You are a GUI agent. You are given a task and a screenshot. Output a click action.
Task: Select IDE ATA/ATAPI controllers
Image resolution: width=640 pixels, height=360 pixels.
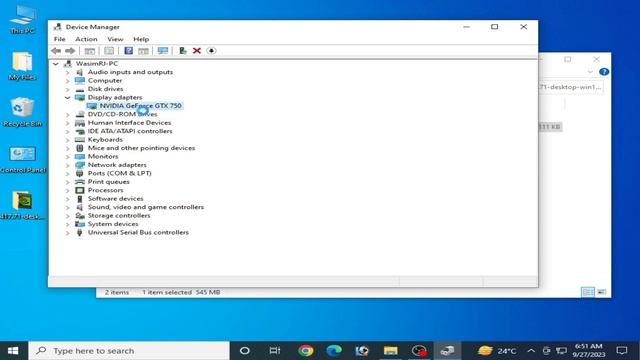130,131
